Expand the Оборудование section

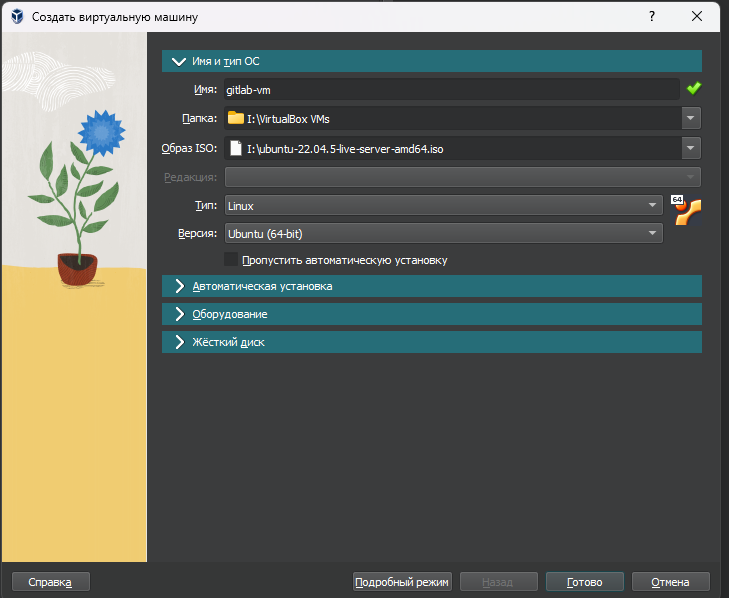pyautogui.click(x=431, y=314)
